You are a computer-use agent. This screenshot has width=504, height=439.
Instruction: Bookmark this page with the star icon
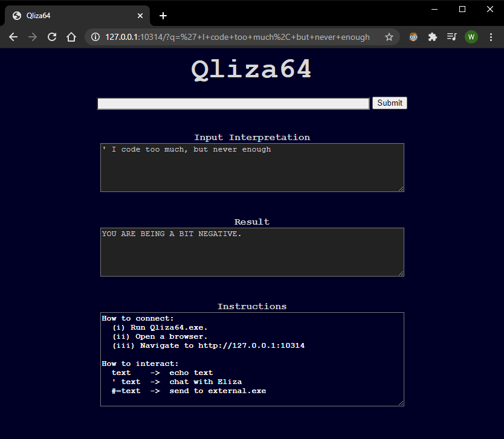click(389, 37)
